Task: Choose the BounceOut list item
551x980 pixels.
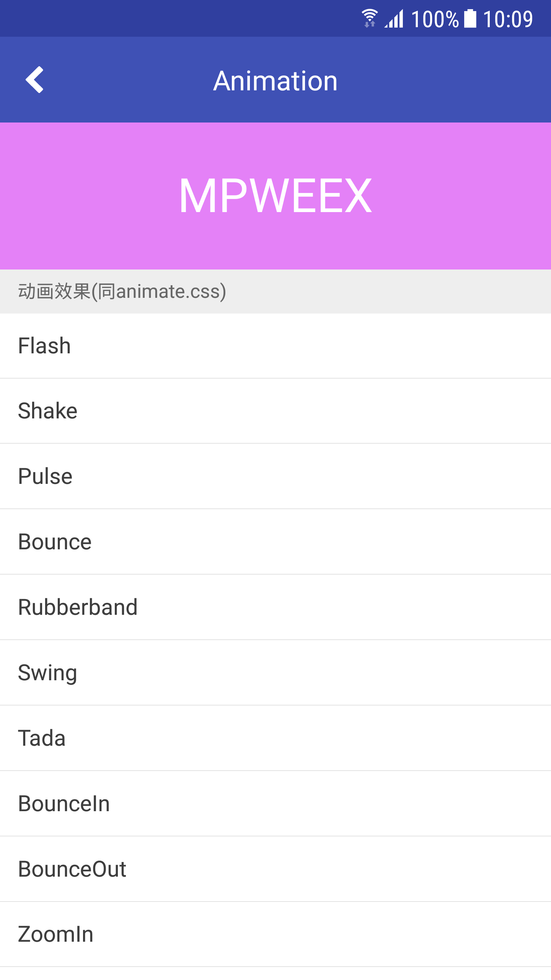Action: click(x=275, y=869)
